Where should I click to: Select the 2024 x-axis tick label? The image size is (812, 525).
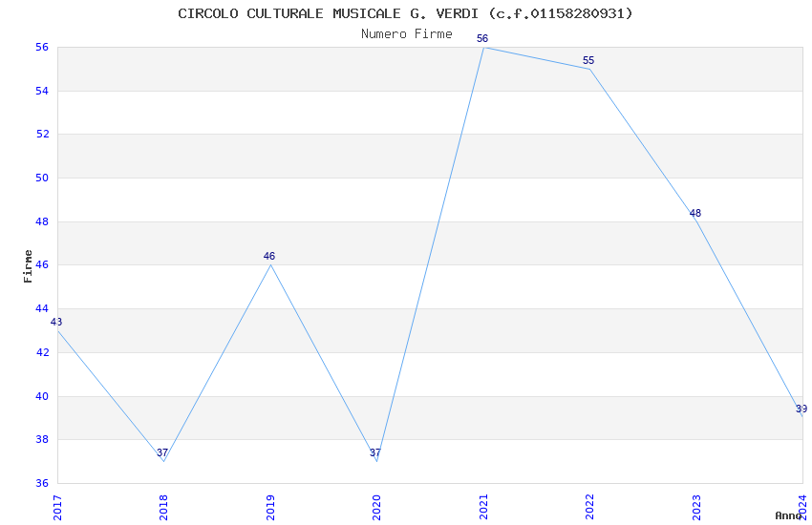(802, 508)
